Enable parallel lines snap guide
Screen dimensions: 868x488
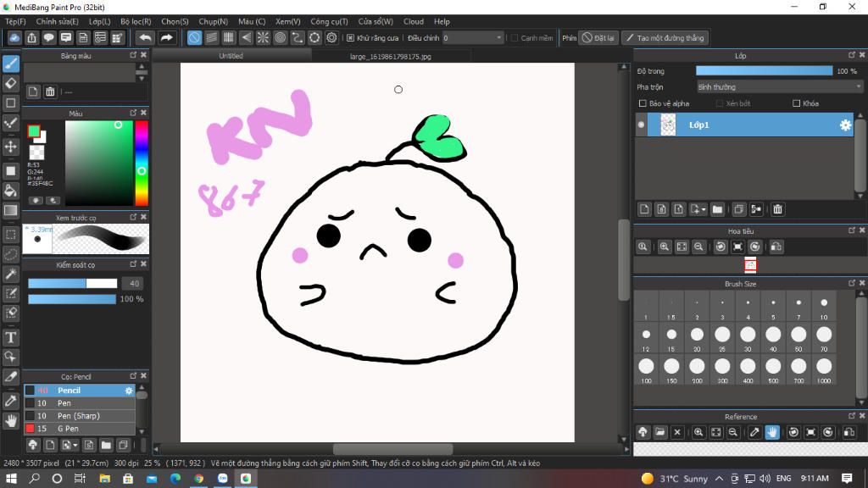pyautogui.click(x=211, y=37)
